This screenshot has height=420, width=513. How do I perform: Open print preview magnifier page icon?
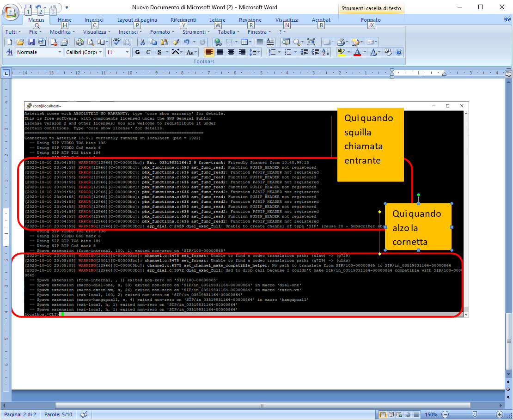(x=91, y=42)
